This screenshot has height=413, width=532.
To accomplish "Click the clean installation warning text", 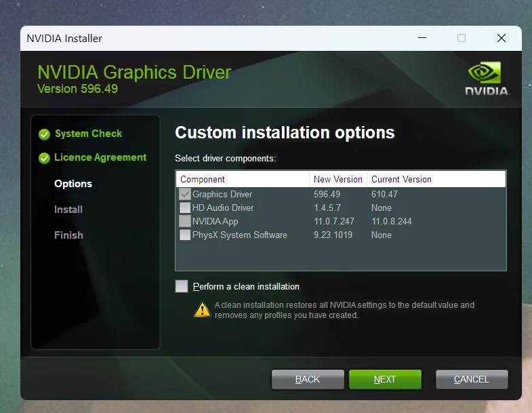I will coord(344,310).
